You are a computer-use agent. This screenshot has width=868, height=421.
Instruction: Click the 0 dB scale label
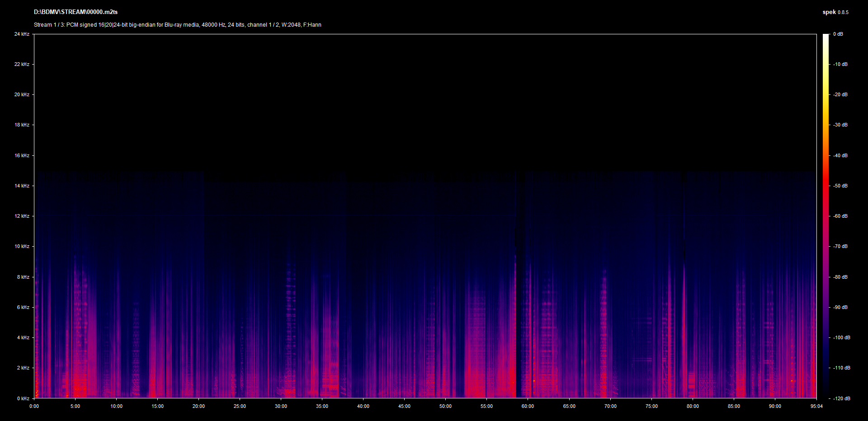click(838, 34)
